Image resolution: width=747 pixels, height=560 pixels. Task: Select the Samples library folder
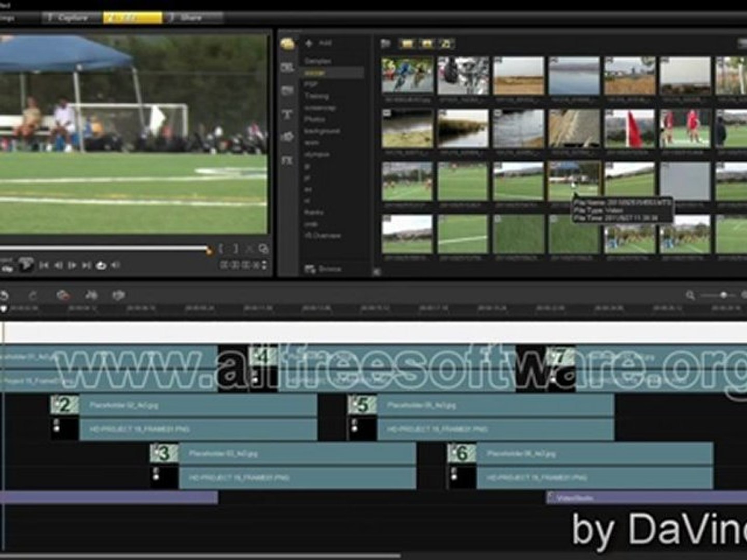317,61
